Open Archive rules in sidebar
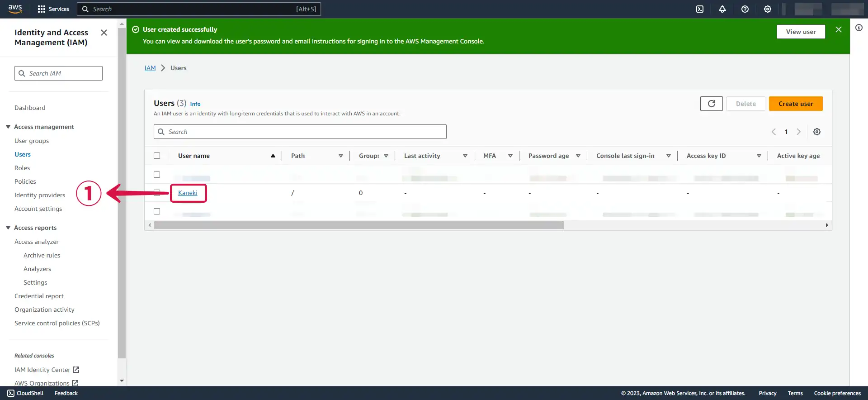868x400 pixels. pos(42,255)
